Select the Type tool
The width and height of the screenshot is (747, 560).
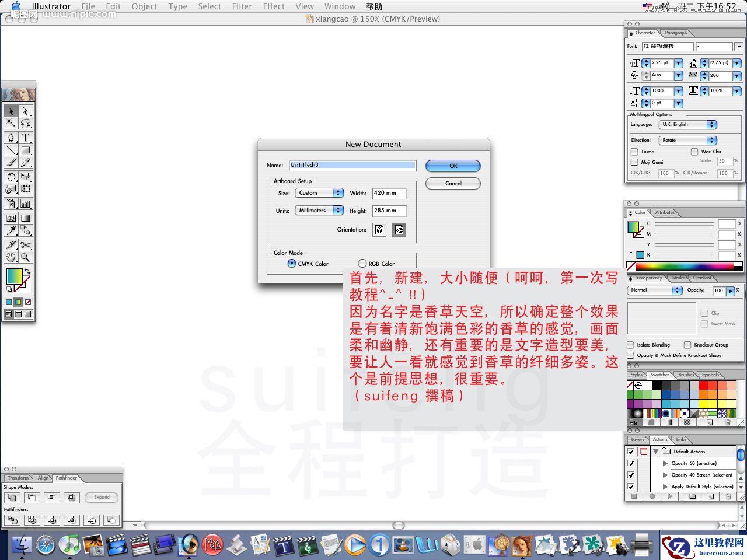pyautogui.click(x=26, y=138)
